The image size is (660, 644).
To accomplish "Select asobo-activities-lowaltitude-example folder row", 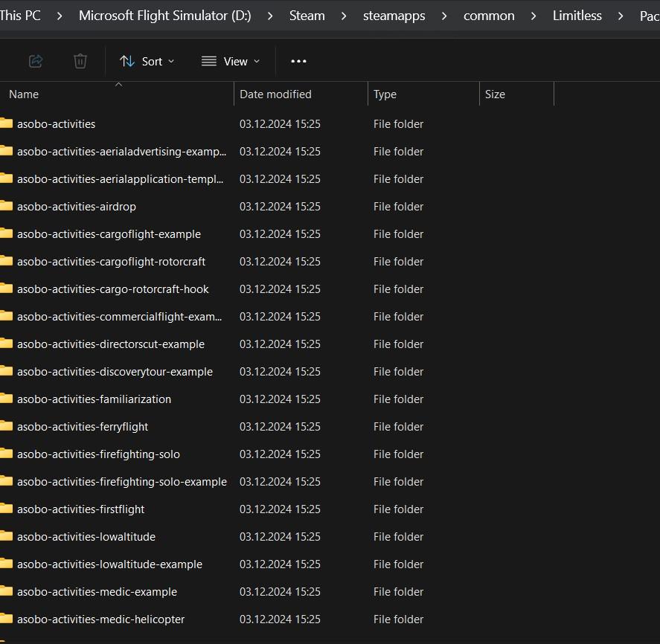I will pyautogui.click(x=109, y=564).
